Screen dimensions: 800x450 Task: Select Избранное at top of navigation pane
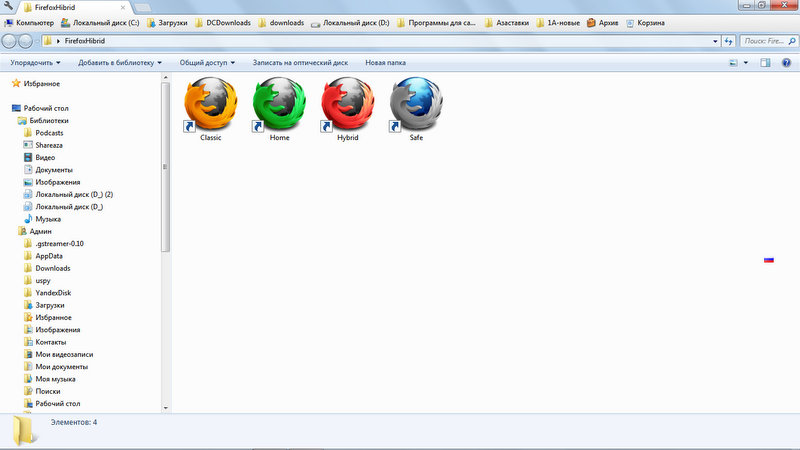point(36,84)
